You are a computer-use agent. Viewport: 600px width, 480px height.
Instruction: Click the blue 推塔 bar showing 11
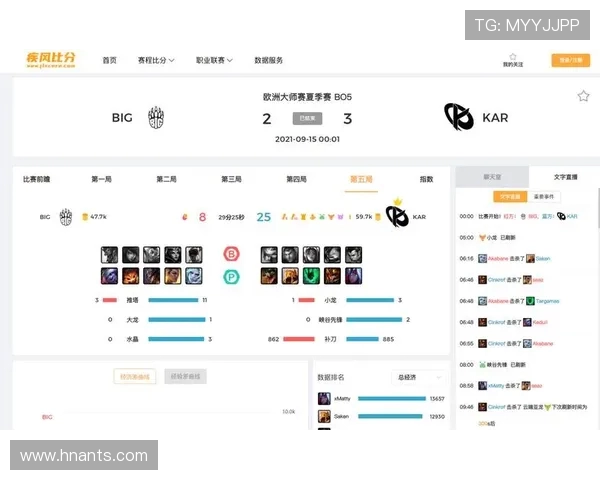pyautogui.click(x=173, y=300)
